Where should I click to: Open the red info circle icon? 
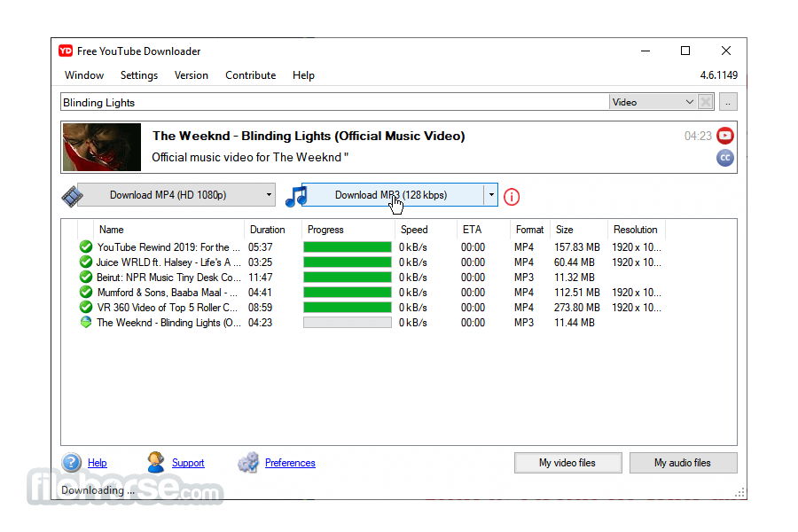(x=512, y=197)
